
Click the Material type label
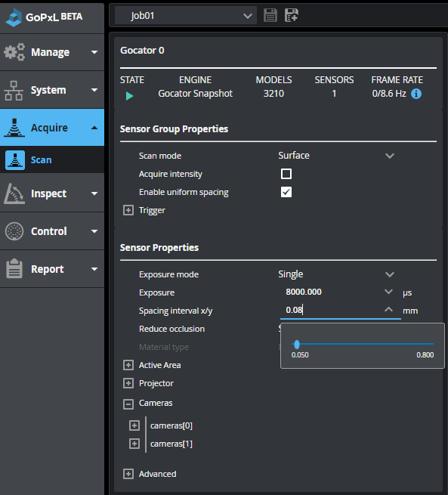[164, 348]
